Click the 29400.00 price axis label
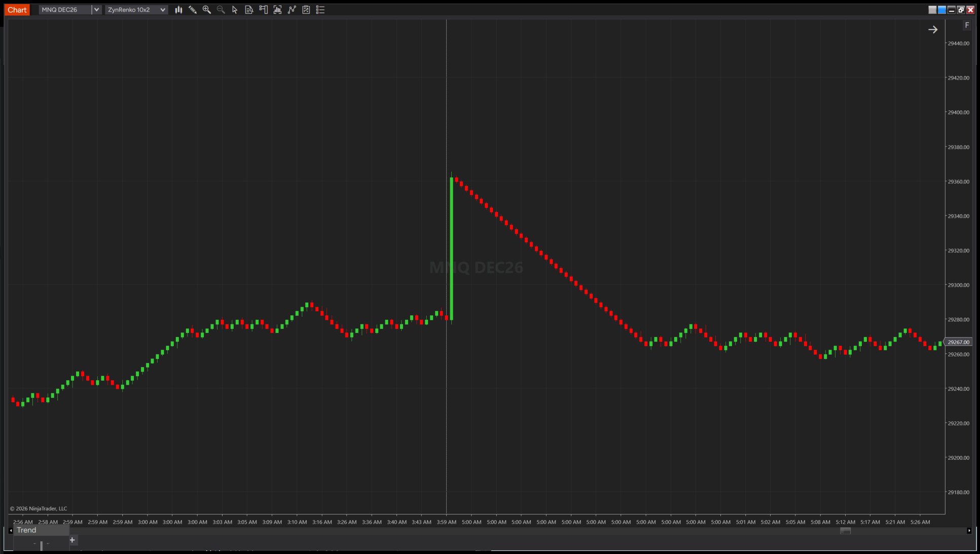 coord(958,113)
